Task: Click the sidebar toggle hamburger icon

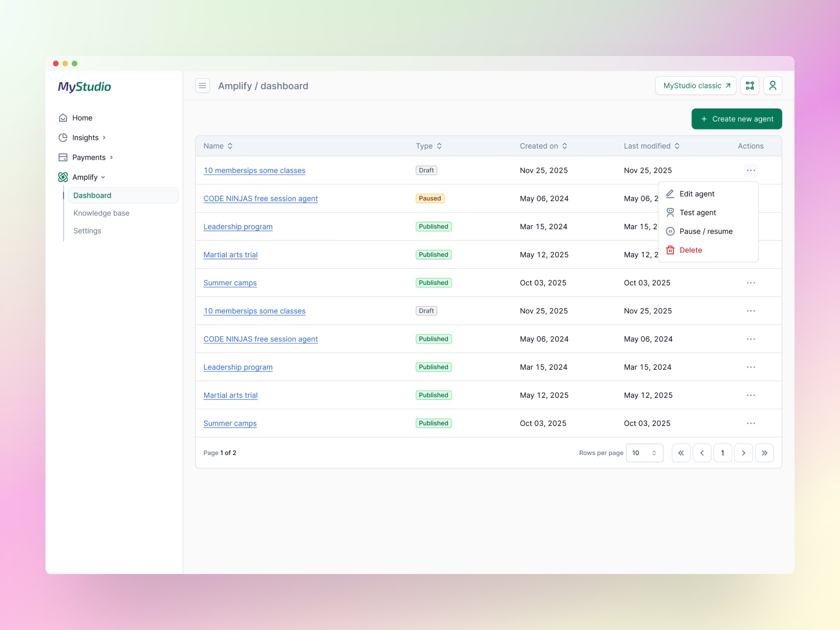Action: tap(202, 86)
